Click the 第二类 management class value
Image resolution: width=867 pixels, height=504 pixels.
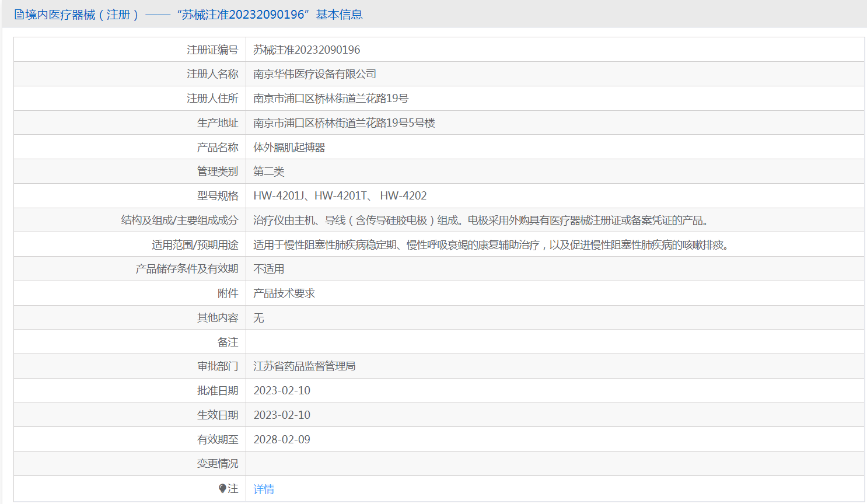pyautogui.click(x=269, y=171)
